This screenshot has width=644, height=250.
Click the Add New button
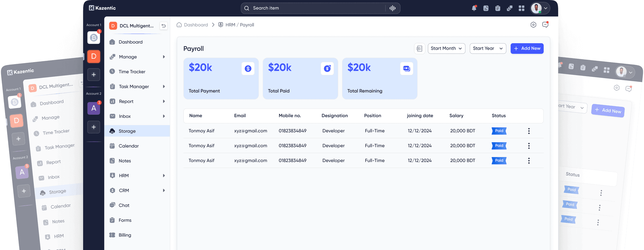click(527, 48)
